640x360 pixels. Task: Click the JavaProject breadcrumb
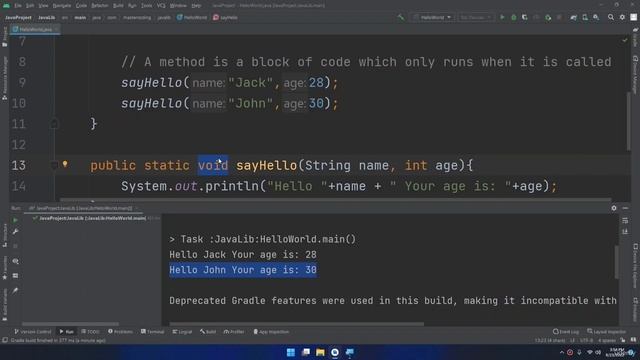pyautogui.click(x=18, y=18)
